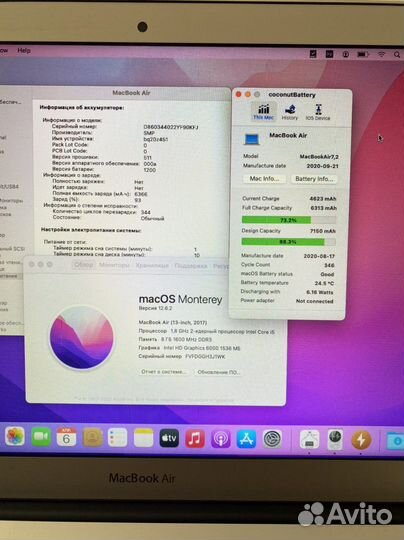Open Apple TV from the Dock
This screenshot has height=540, width=404.
tap(169, 438)
